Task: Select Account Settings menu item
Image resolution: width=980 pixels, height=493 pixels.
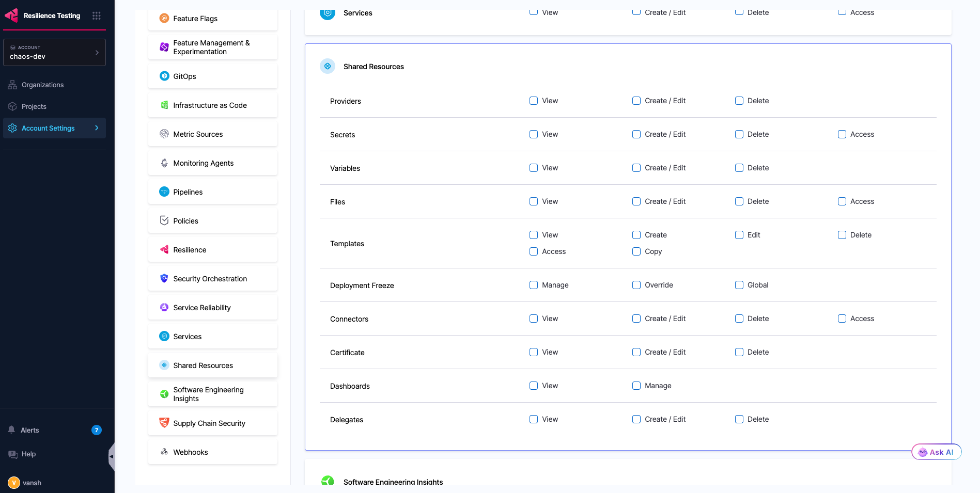Action: click(x=54, y=128)
